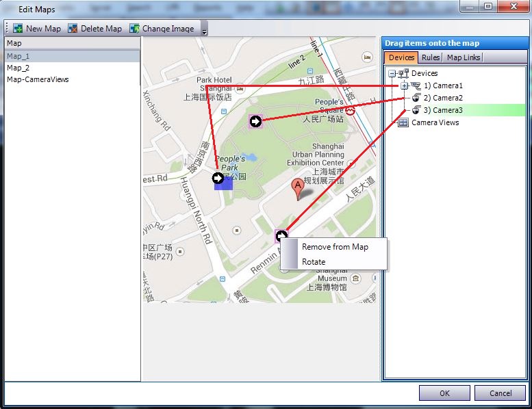This screenshot has width=532, height=409.
Task: Select the 2) Camera2 tree item
Action: [443, 98]
